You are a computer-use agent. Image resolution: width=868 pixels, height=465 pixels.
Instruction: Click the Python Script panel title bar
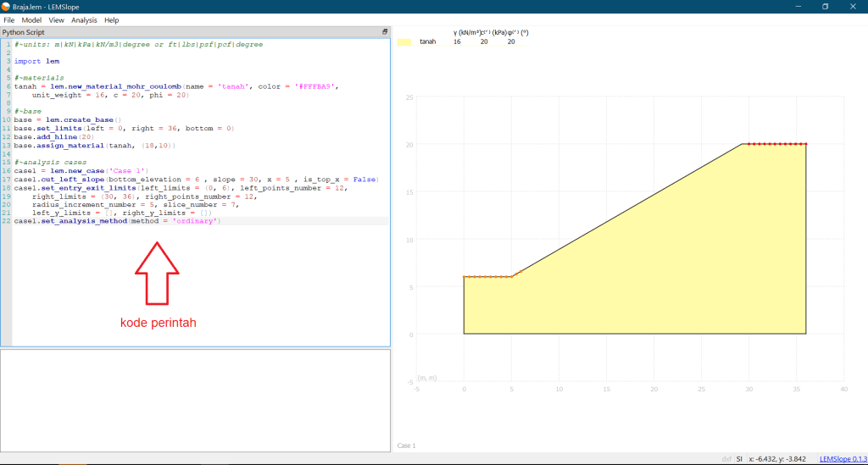coord(170,31)
